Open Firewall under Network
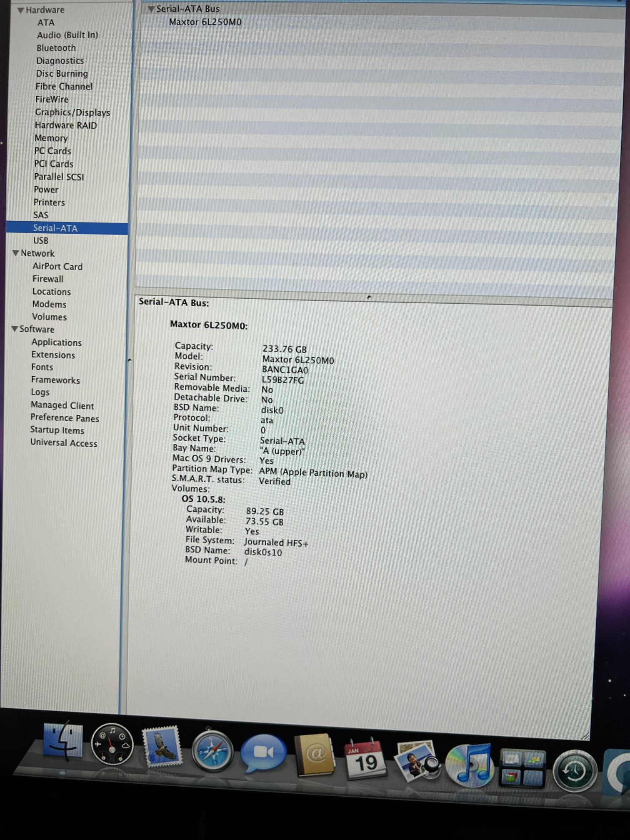 (48, 279)
